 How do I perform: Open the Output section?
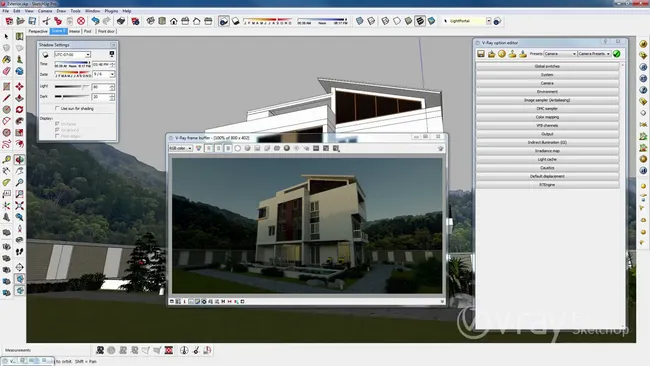(x=547, y=134)
